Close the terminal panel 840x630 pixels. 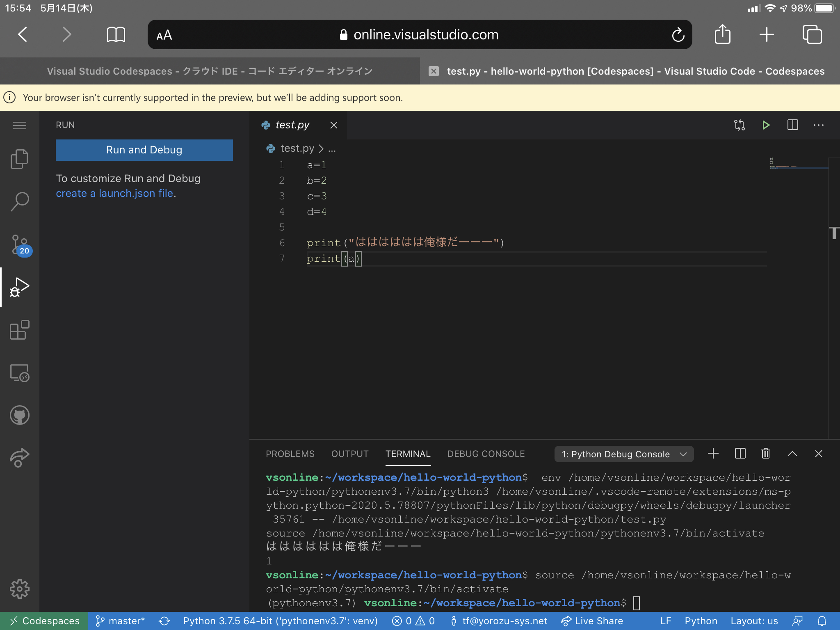(819, 454)
